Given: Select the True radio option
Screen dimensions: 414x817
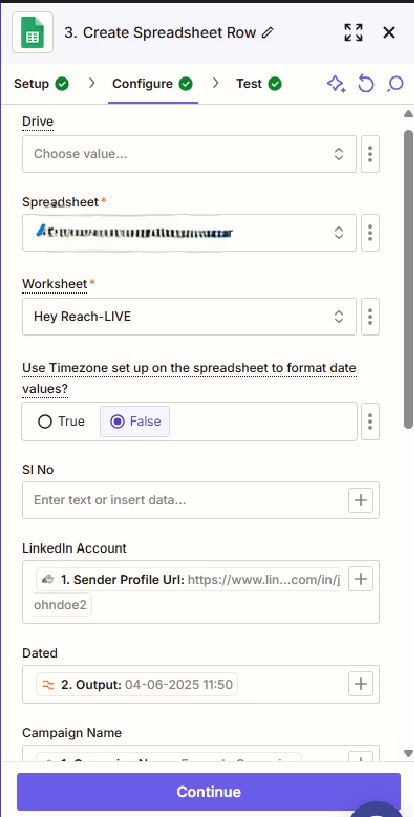Looking at the screenshot, I should (61, 421).
